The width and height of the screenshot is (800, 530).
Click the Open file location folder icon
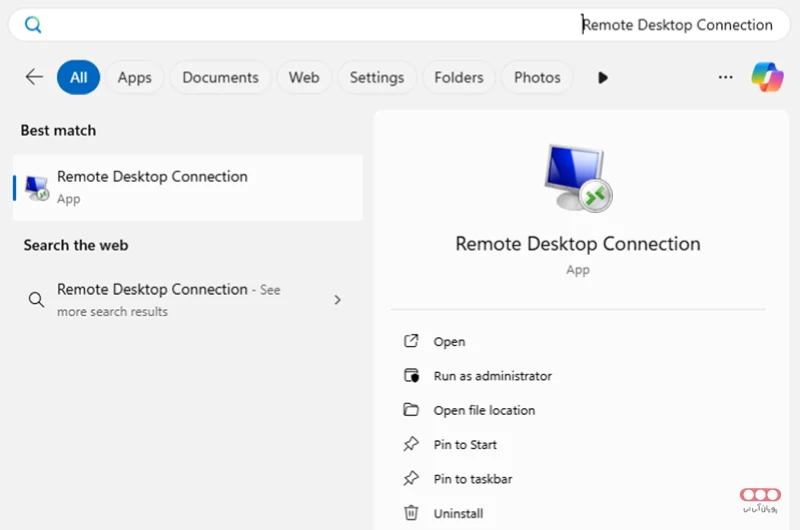(x=410, y=410)
